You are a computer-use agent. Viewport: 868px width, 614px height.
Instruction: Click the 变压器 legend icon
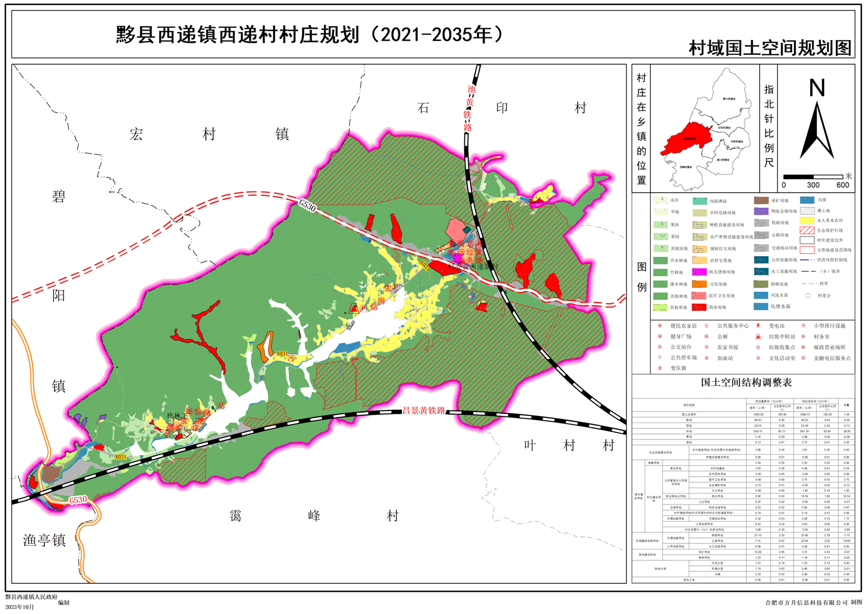(660, 368)
